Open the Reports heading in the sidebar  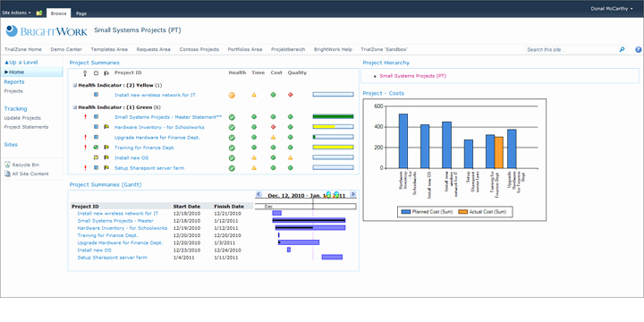(14, 81)
